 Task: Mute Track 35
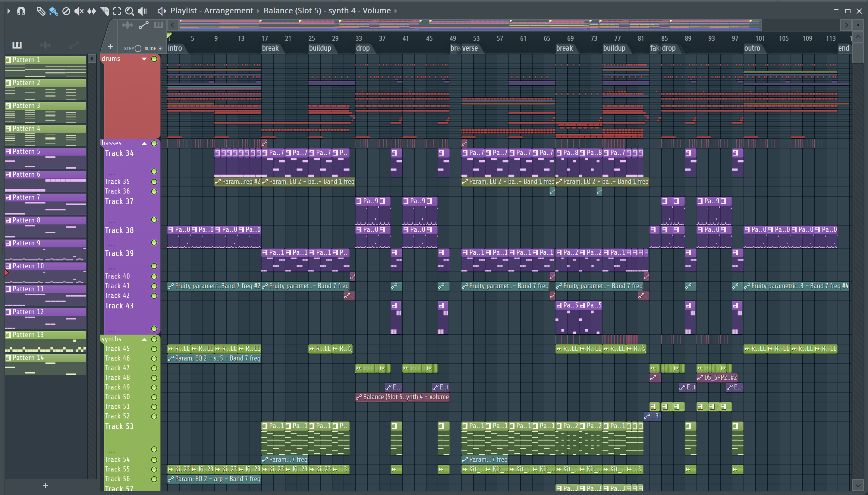154,181
